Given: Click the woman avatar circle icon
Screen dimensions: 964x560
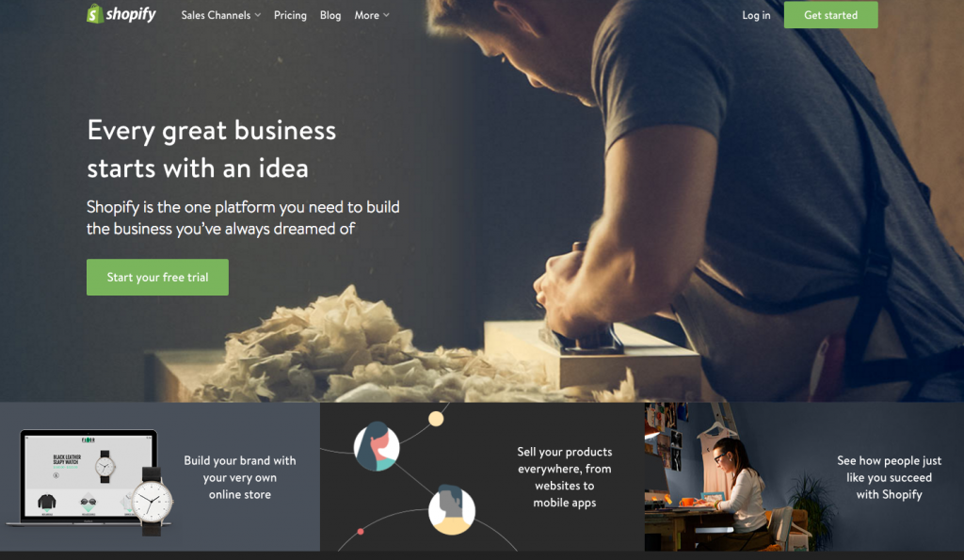Looking at the screenshot, I should tap(377, 447).
